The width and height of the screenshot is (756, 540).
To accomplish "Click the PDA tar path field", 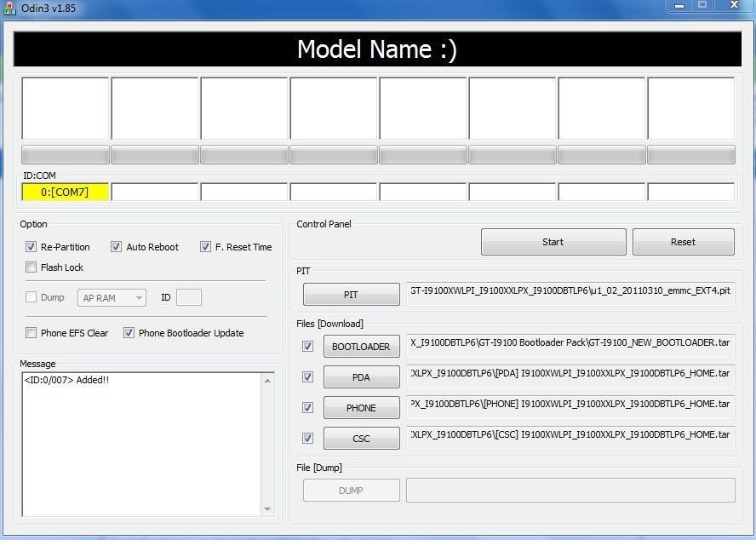I will click(571, 376).
